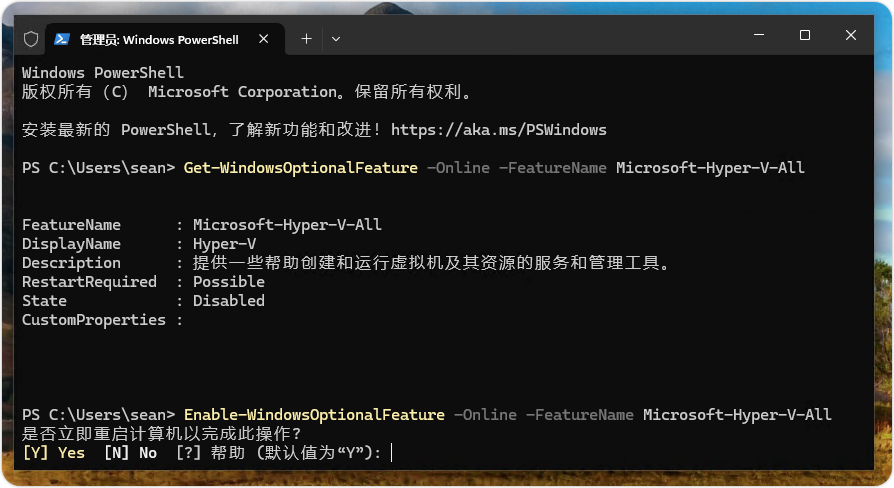The height and width of the screenshot is (488, 894).
Task: Click the [?] 帮助 prompt option
Action: coord(210,453)
